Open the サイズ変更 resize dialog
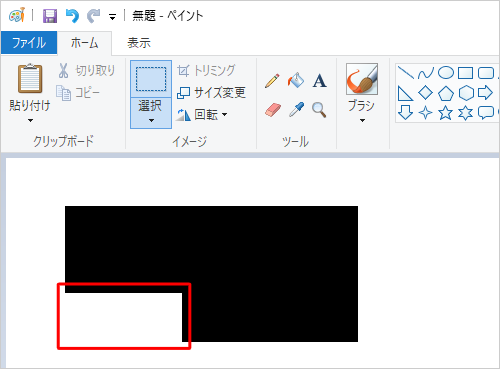 (x=211, y=92)
